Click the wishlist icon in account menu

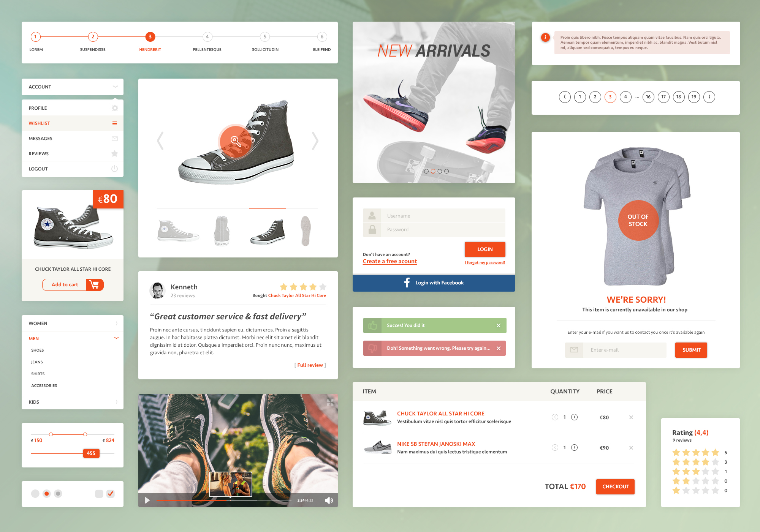tap(115, 123)
